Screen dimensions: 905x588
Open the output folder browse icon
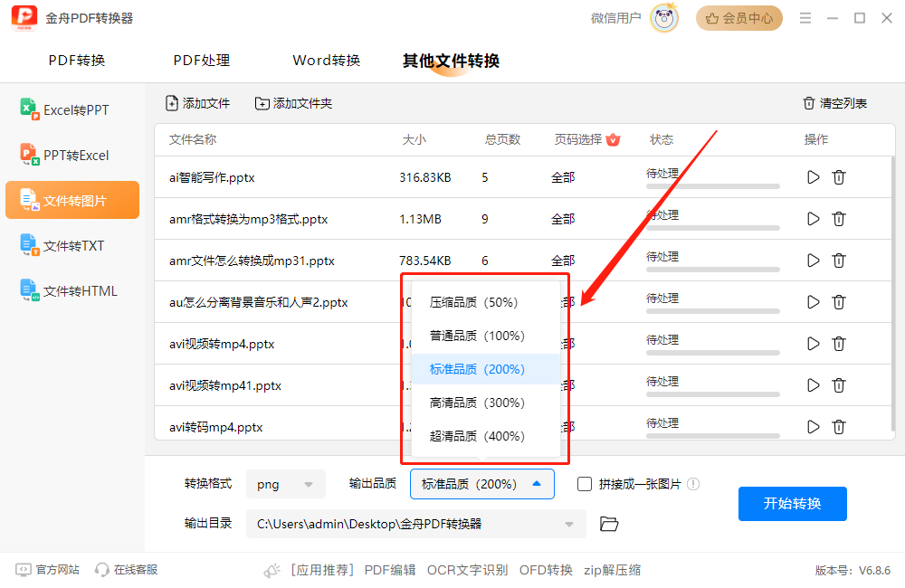click(608, 523)
